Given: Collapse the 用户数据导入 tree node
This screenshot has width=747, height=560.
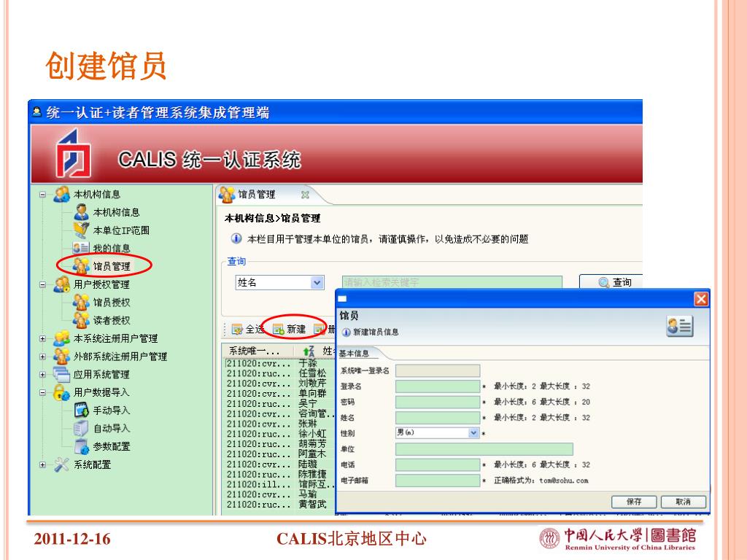Looking at the screenshot, I should [42, 392].
